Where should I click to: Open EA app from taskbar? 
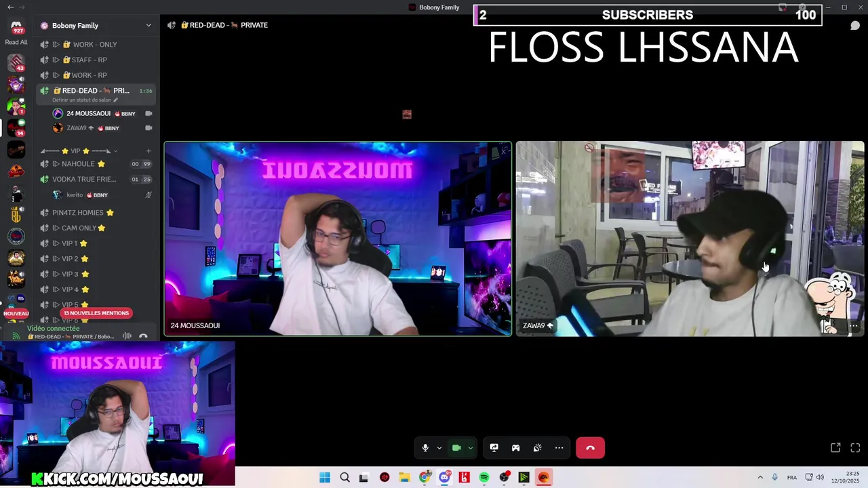tap(544, 478)
